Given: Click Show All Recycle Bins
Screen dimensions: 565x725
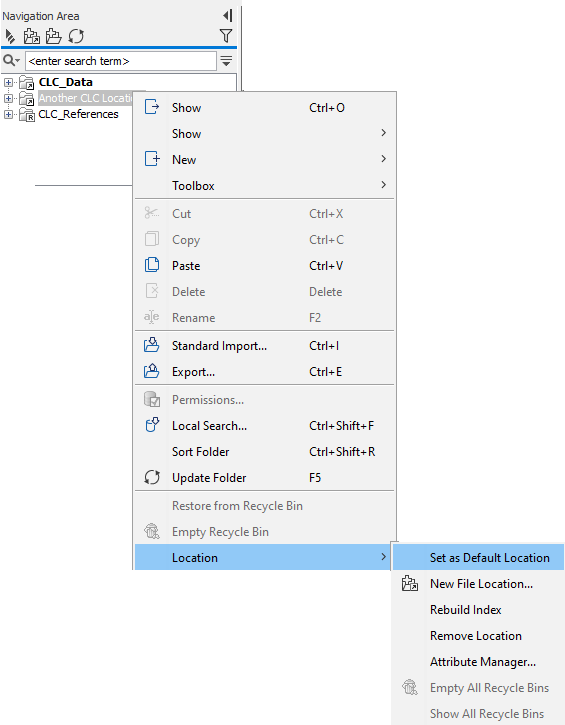Looking at the screenshot, I should click(x=479, y=713).
